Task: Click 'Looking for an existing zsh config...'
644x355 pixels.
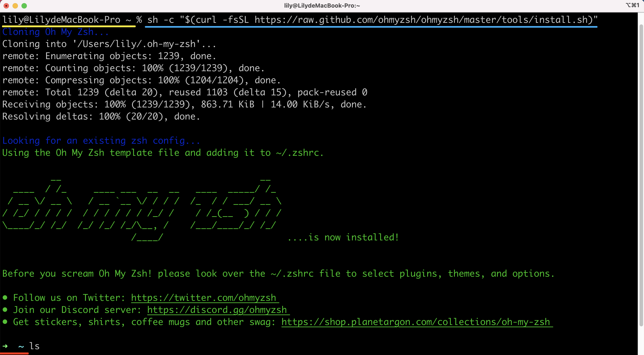Action: coord(101,141)
